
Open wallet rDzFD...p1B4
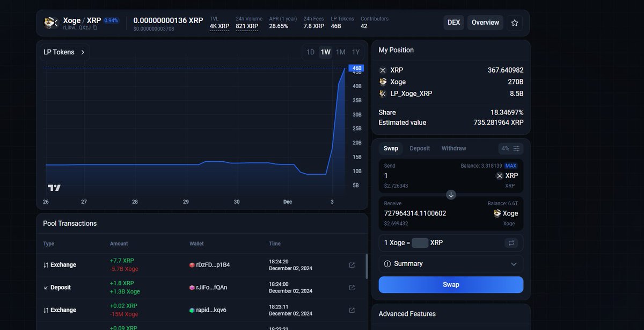[213, 265]
